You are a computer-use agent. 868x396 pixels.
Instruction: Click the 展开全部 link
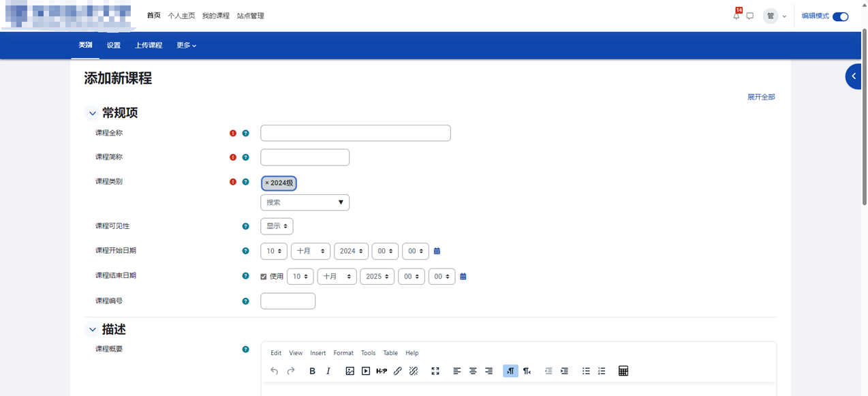pos(761,97)
